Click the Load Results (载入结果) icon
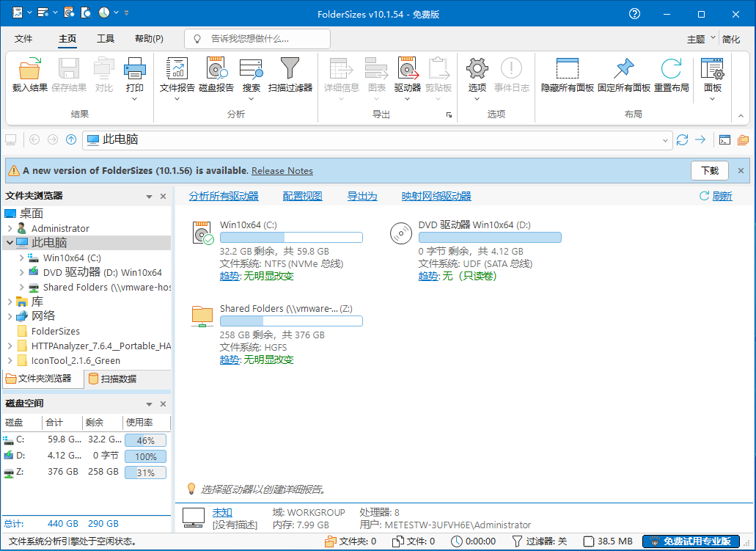This screenshot has width=756, height=551. tap(29, 68)
